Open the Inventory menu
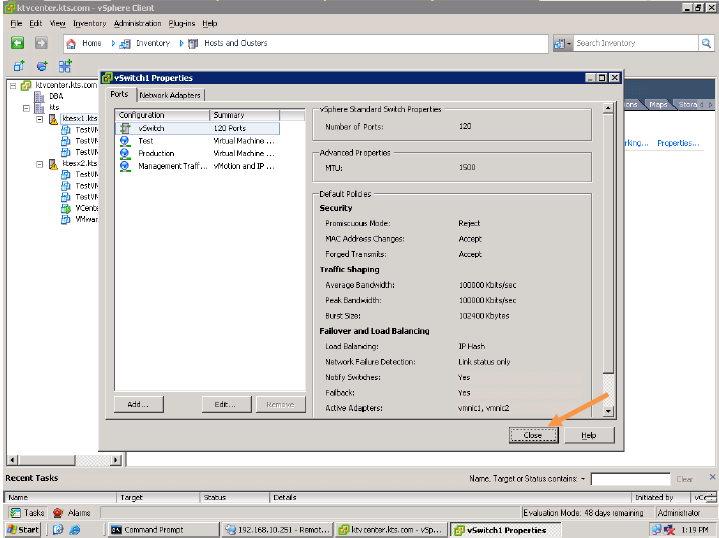 click(89, 23)
